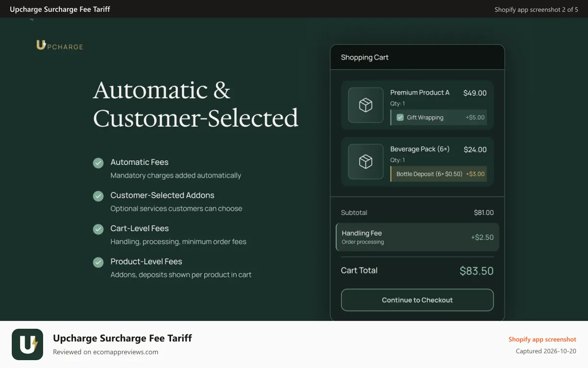
Task: Click the orange Shopify app screenshot label
Action: [542, 339]
